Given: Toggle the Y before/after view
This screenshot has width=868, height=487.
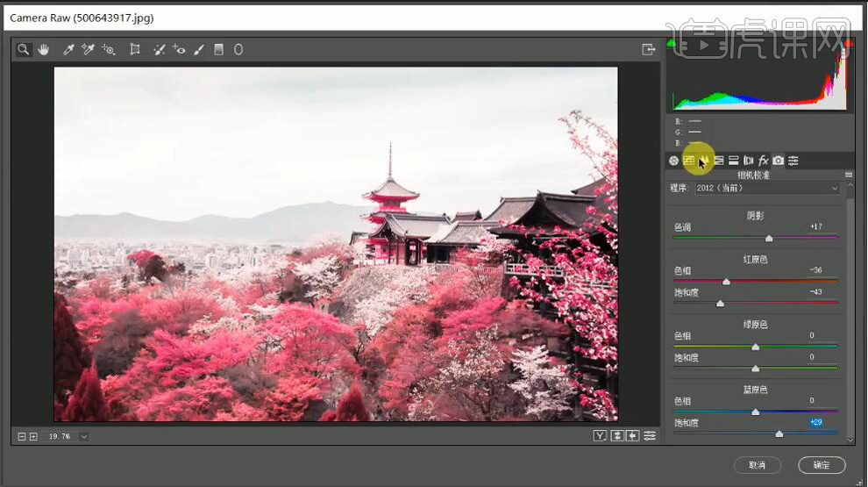Looking at the screenshot, I should pyautogui.click(x=600, y=436).
